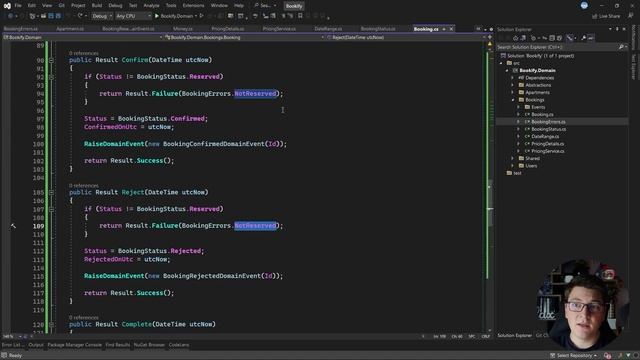Click the Solution Explorer show all files icon
This screenshot has height=360, width=640.
click(x=559, y=38)
